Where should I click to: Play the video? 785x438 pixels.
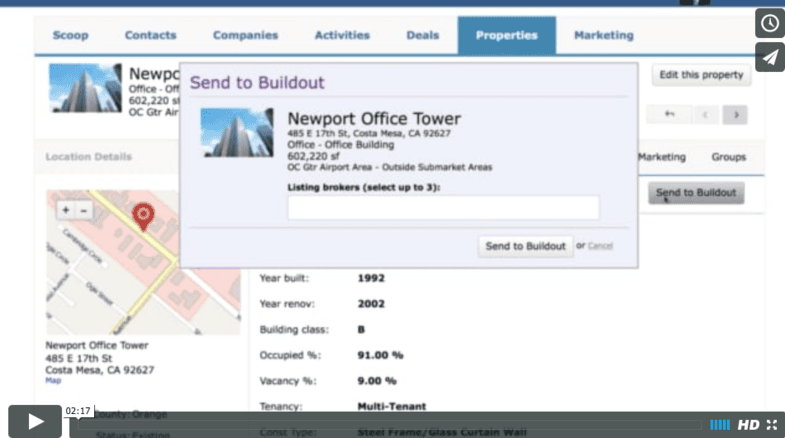pyautogui.click(x=35, y=421)
